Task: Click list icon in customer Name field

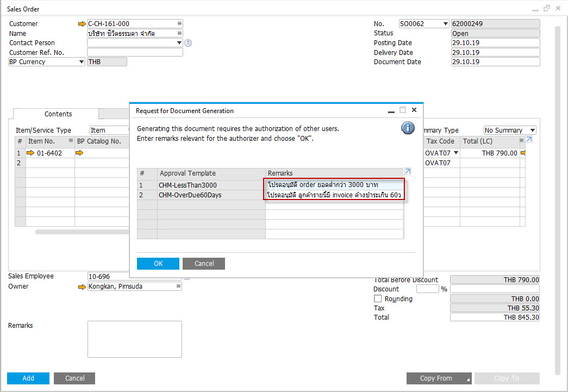Action: coord(179,33)
